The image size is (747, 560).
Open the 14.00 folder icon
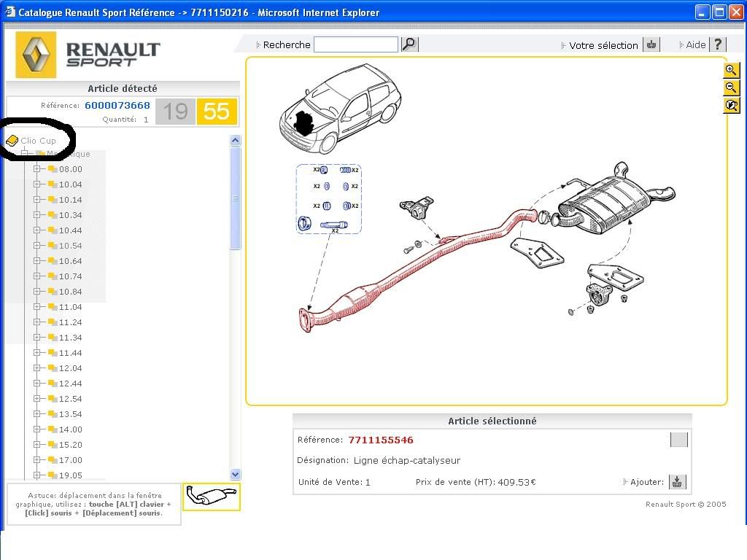click(53, 429)
